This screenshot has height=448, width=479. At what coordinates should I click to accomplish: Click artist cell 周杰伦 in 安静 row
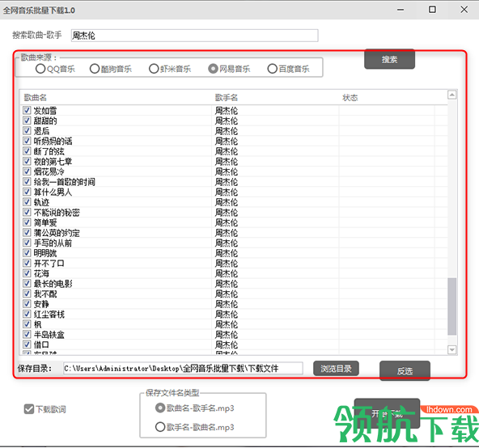(x=227, y=304)
